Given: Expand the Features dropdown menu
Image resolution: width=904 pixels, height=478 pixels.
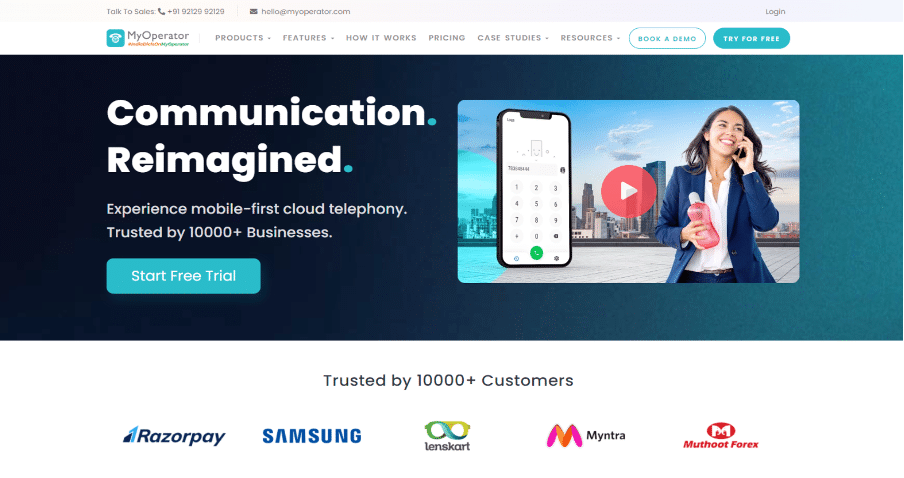Looking at the screenshot, I should [x=308, y=38].
